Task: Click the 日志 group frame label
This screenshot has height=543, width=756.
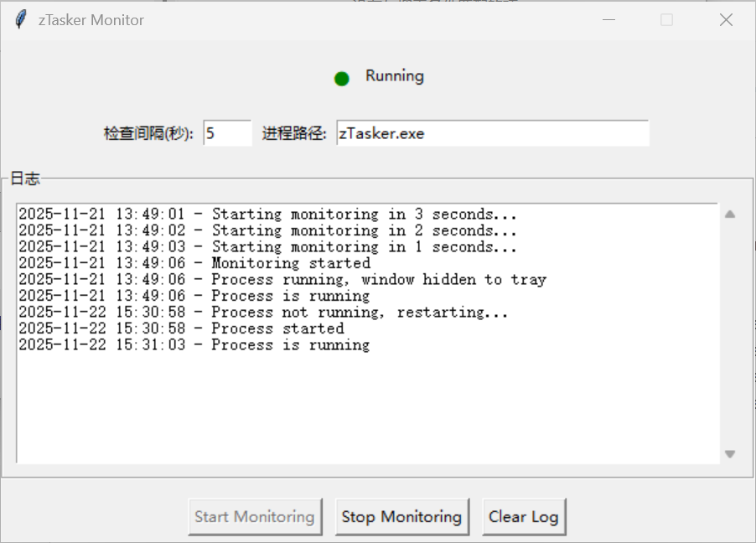Action: (x=25, y=178)
